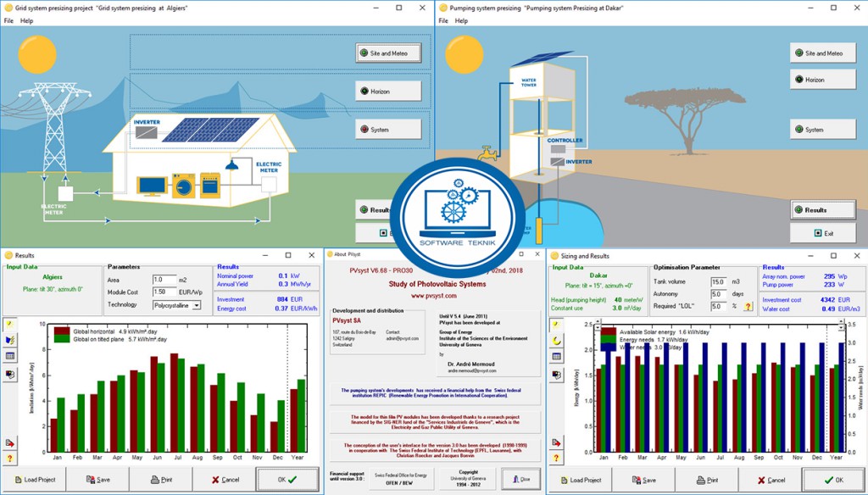Maximize the Algiers Results window
The width and height of the screenshot is (868, 495).
288,255
